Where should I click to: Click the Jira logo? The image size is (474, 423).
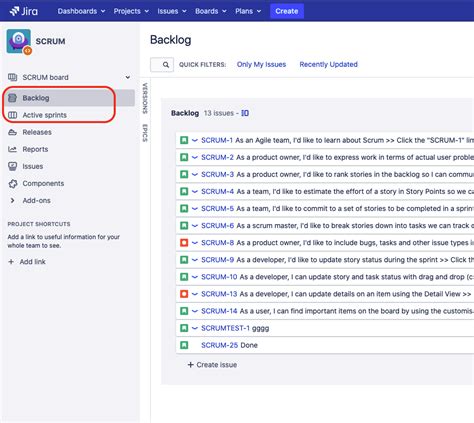click(x=23, y=11)
